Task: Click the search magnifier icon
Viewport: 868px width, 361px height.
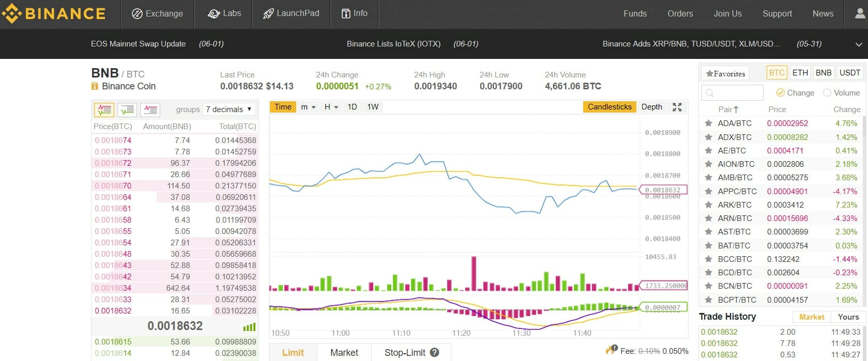Action: [x=709, y=93]
